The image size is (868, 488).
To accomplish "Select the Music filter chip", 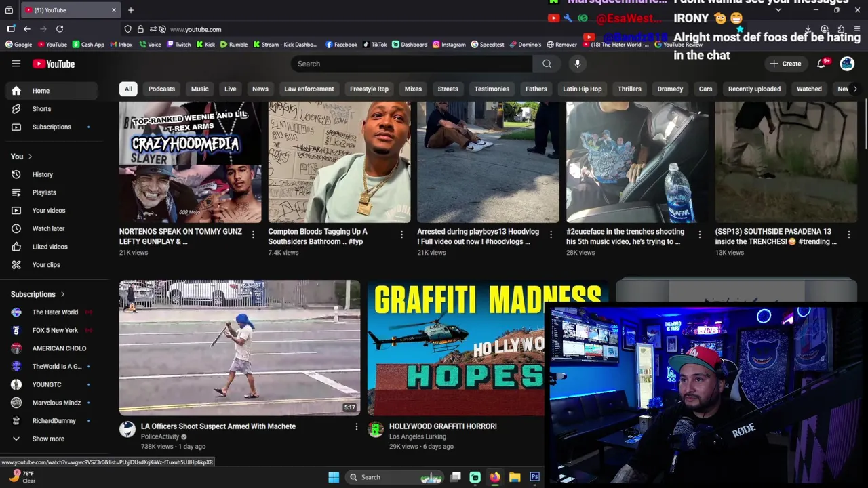I will coord(199,89).
